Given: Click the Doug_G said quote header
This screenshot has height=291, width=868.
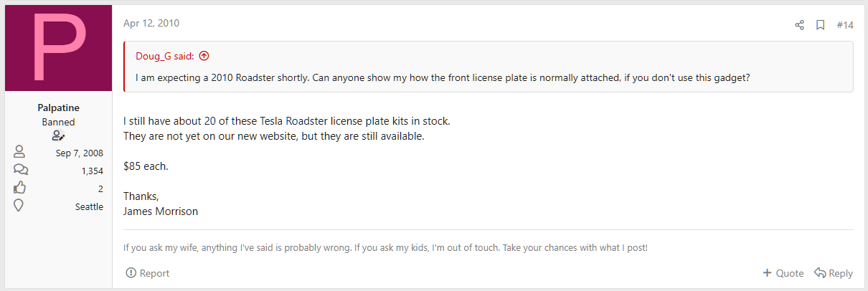Looking at the screenshot, I should [x=166, y=56].
